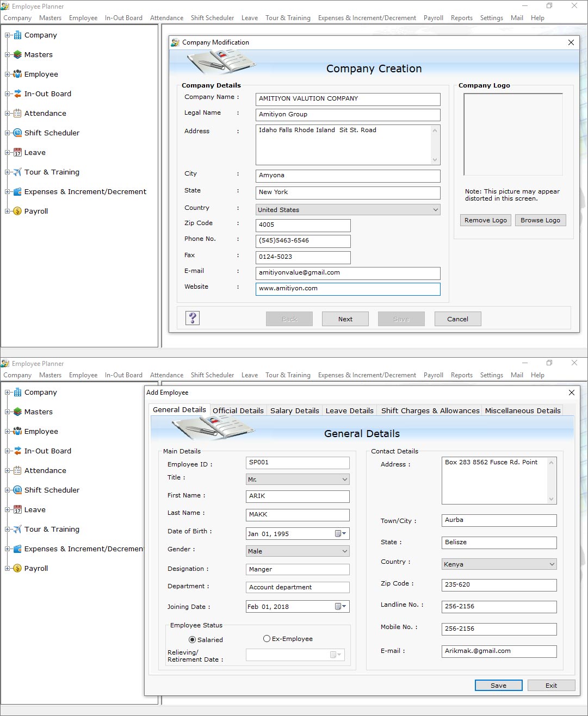This screenshot has height=716, width=588.
Task: Select the Leave calendar icon
Action: tap(17, 152)
